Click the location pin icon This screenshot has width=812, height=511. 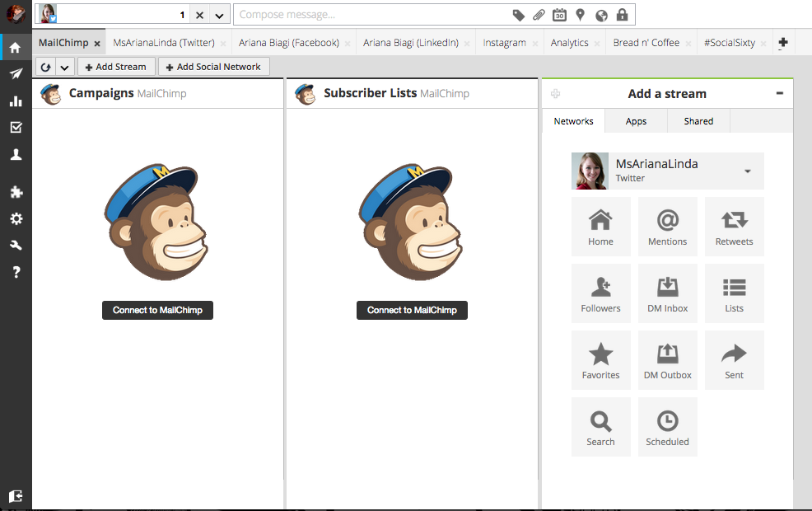580,15
